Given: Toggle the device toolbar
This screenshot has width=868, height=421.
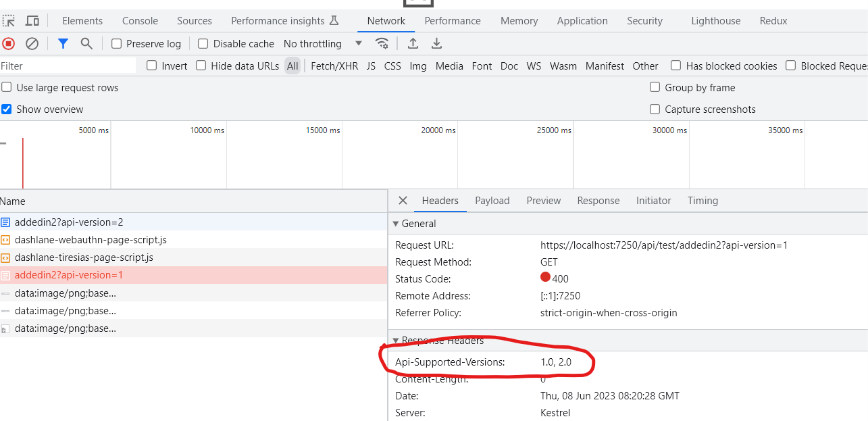Looking at the screenshot, I should click(32, 20).
